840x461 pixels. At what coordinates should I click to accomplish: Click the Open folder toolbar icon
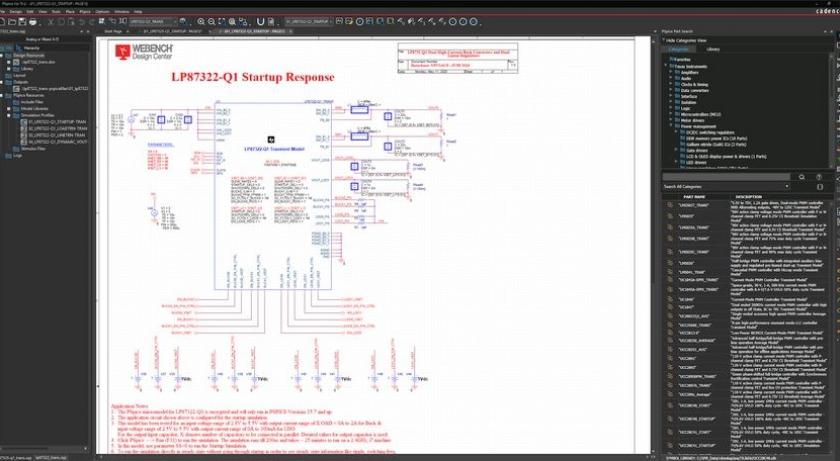pos(12,21)
